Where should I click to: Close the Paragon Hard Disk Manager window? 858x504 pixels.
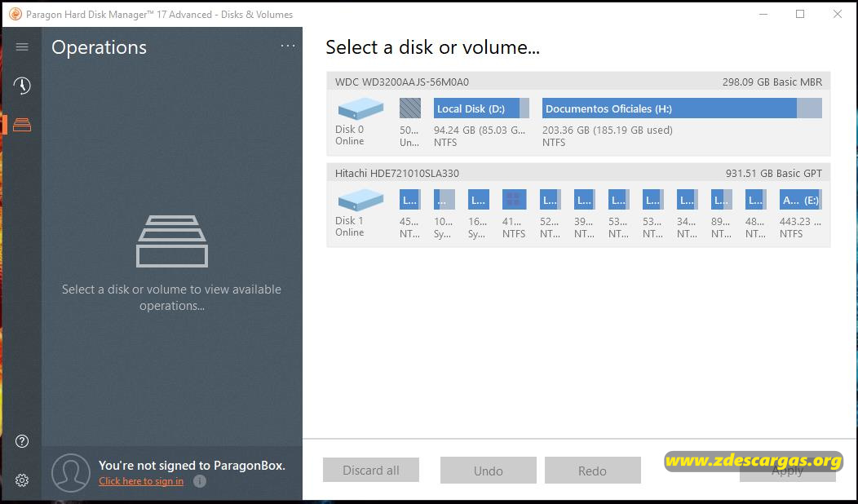pyautogui.click(x=838, y=14)
